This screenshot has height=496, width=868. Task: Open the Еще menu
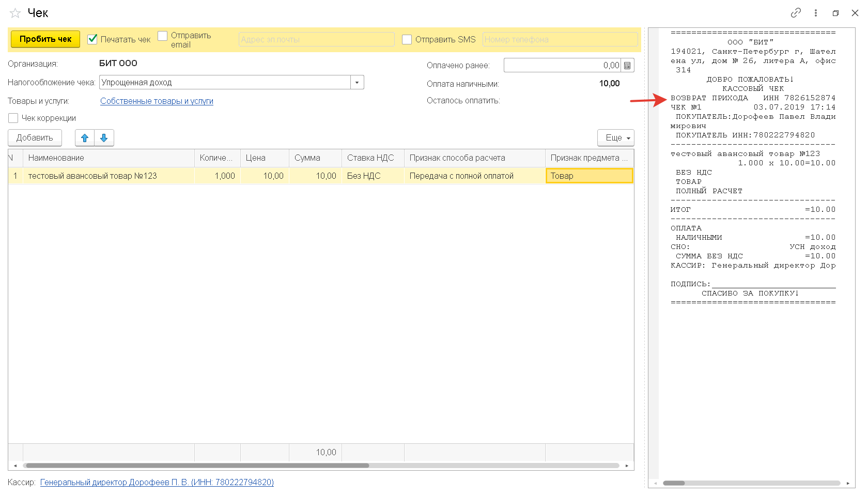click(x=616, y=138)
